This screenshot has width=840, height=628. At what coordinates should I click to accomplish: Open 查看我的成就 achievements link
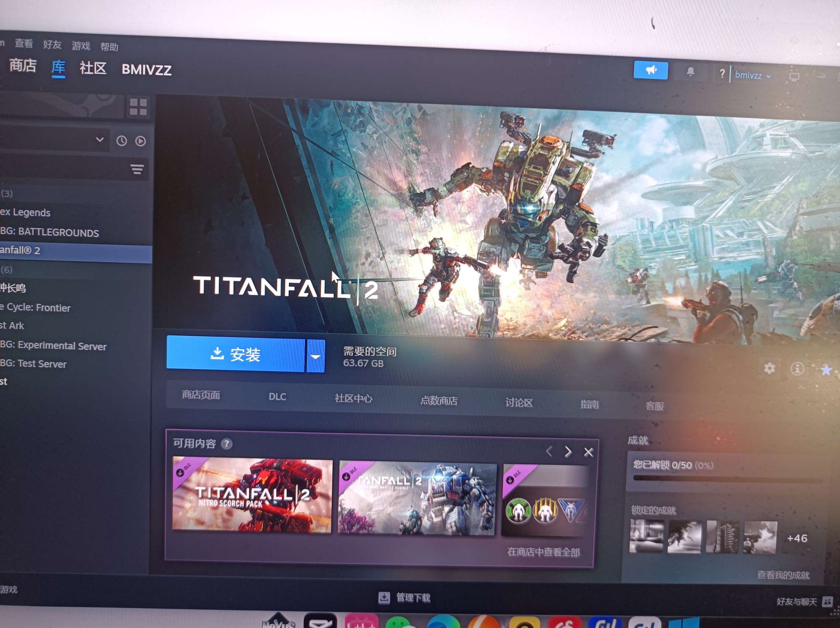click(783, 575)
